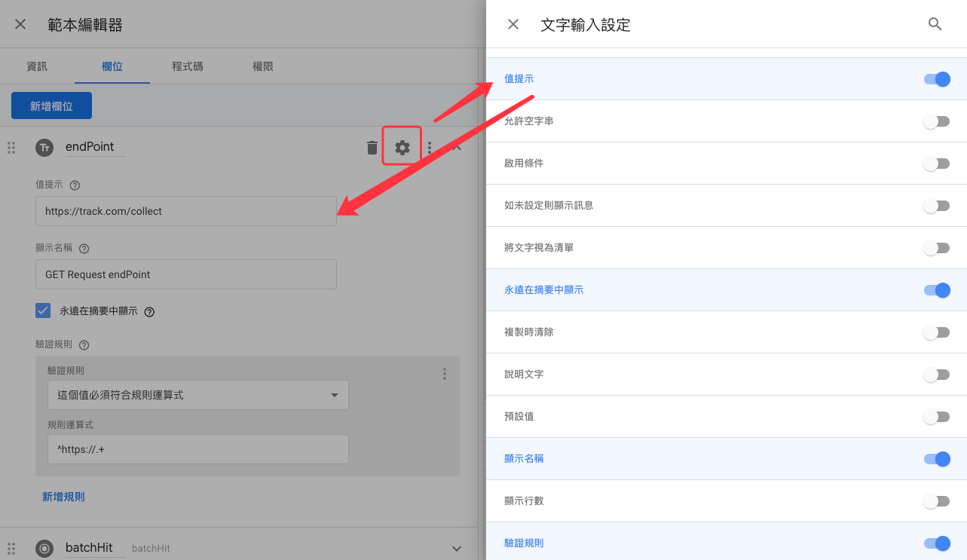Edit the GET Request endPoint name input
The height and width of the screenshot is (560, 967).
pyautogui.click(x=186, y=274)
